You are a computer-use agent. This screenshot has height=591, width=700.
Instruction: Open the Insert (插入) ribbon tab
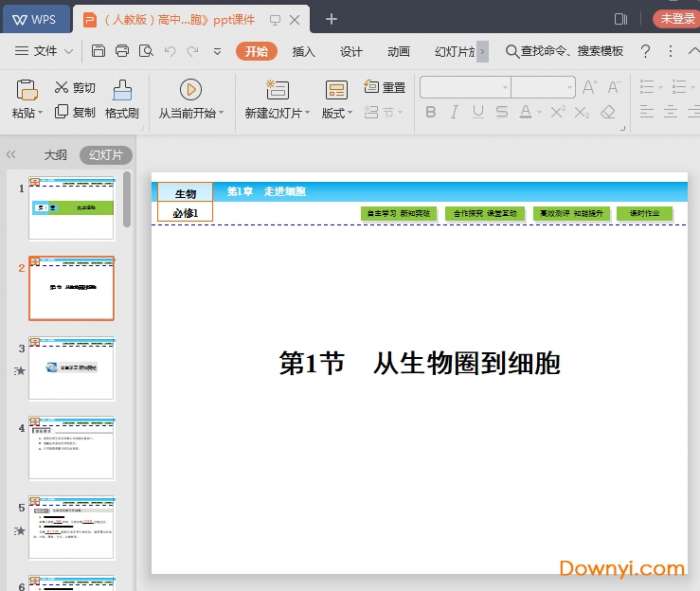[303, 51]
